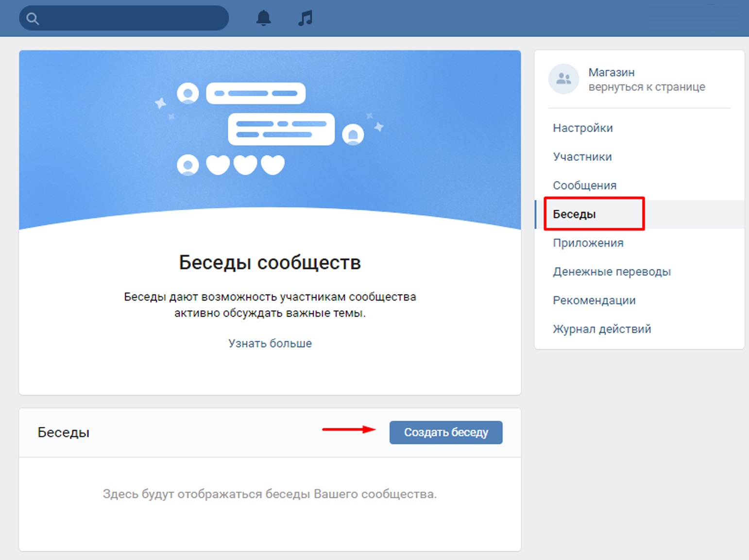Select the highlighted Беседы sidebar item
Screen dimensions: 749x560
[574, 214]
